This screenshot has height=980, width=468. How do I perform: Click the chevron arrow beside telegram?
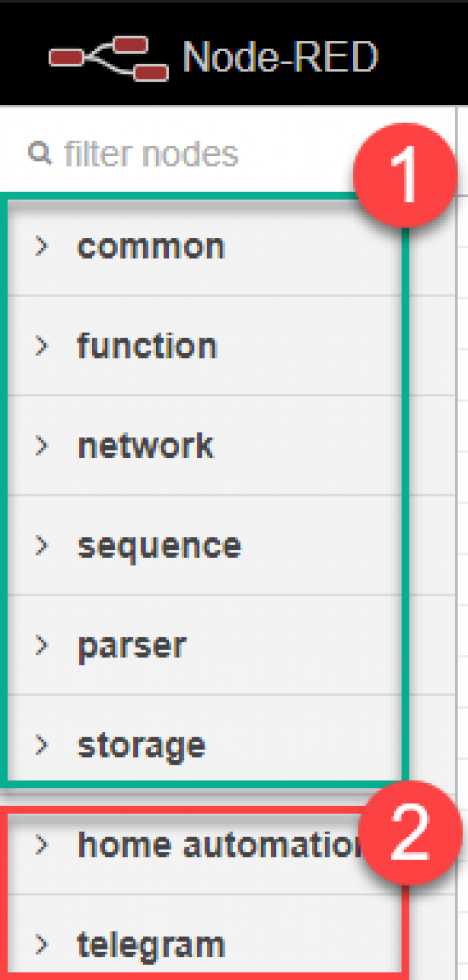tap(41, 944)
